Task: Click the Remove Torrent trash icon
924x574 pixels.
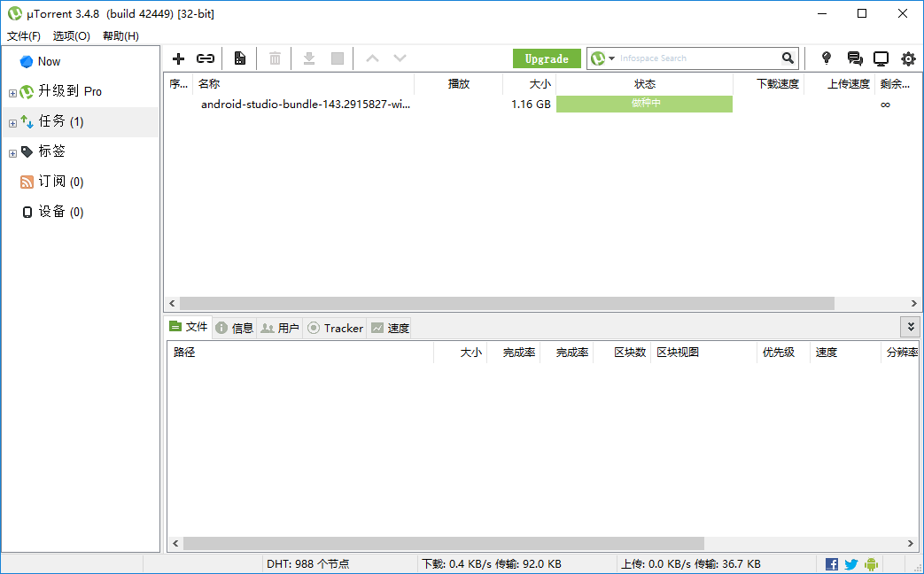Action: (x=275, y=58)
